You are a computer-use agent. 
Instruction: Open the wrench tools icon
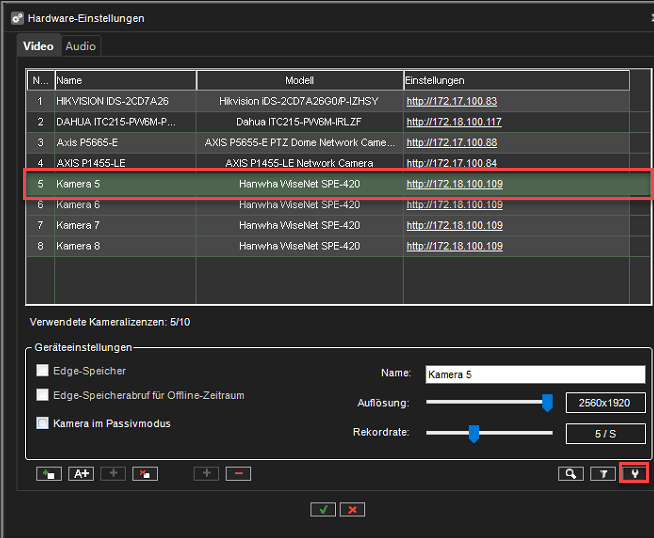click(634, 474)
